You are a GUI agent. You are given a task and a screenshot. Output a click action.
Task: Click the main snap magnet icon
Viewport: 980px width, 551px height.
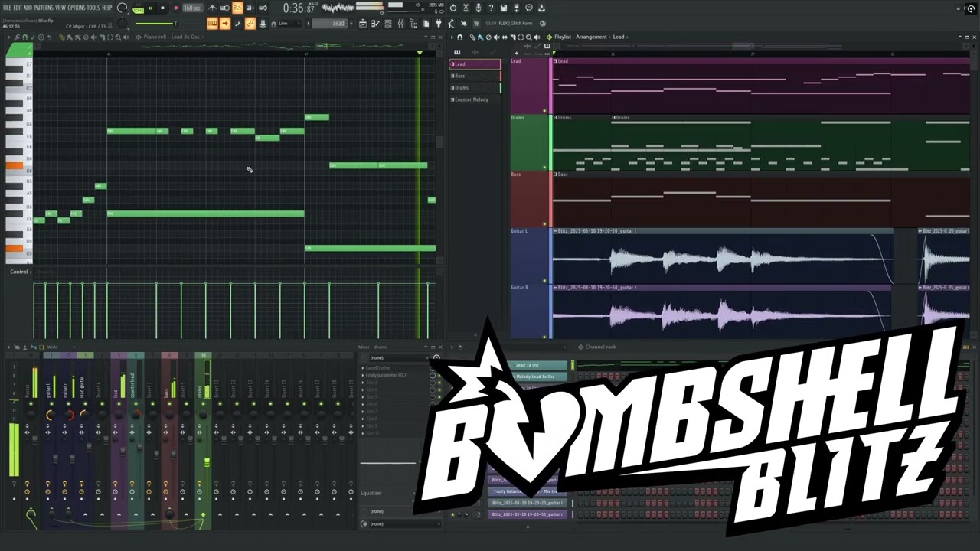(x=273, y=24)
